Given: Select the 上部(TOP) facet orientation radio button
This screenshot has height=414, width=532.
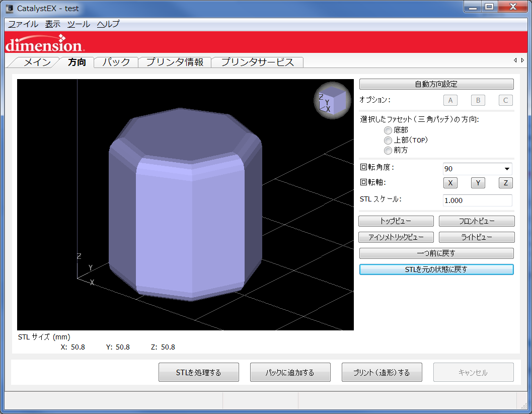Looking at the screenshot, I should pyautogui.click(x=388, y=140).
